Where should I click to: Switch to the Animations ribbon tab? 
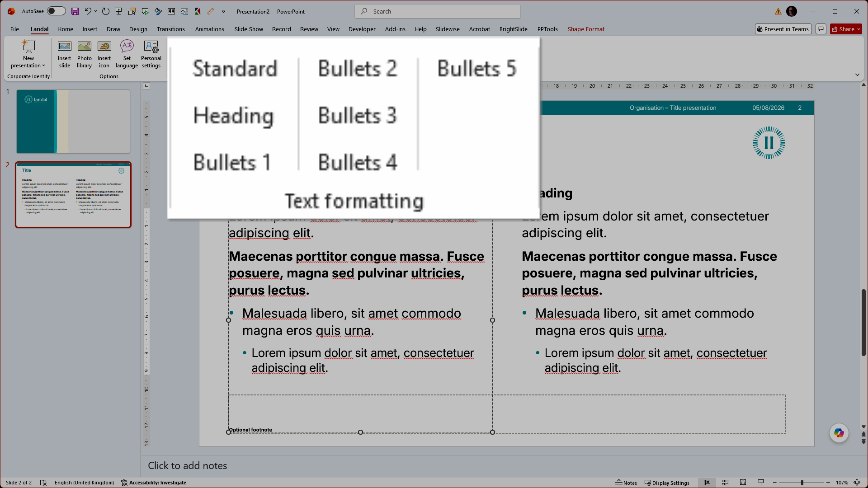(x=209, y=29)
